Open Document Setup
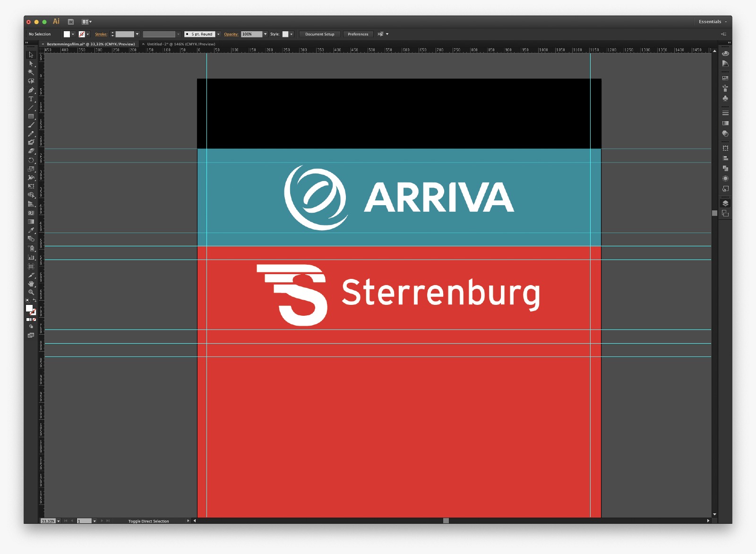 (x=320, y=34)
